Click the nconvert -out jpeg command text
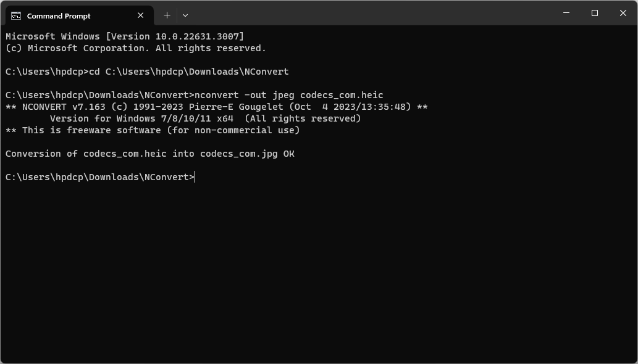The width and height of the screenshot is (638, 364). click(x=288, y=95)
